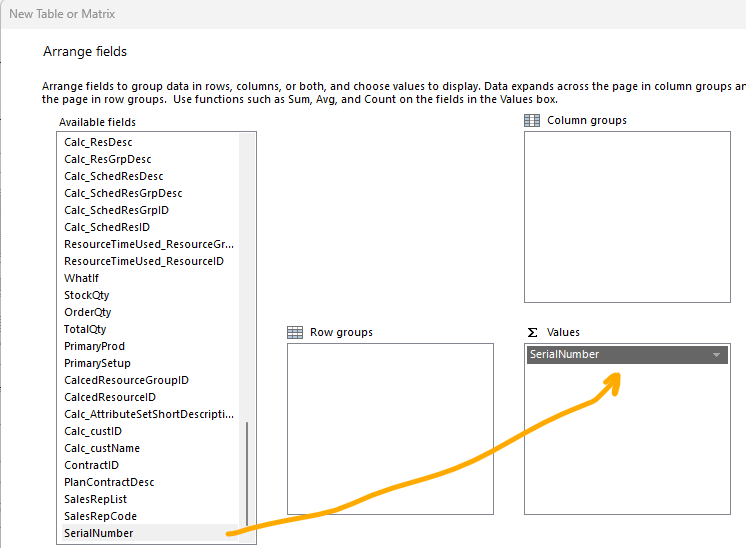Click the Row groups table icon
Screen dimensions: 746x548
(x=295, y=332)
